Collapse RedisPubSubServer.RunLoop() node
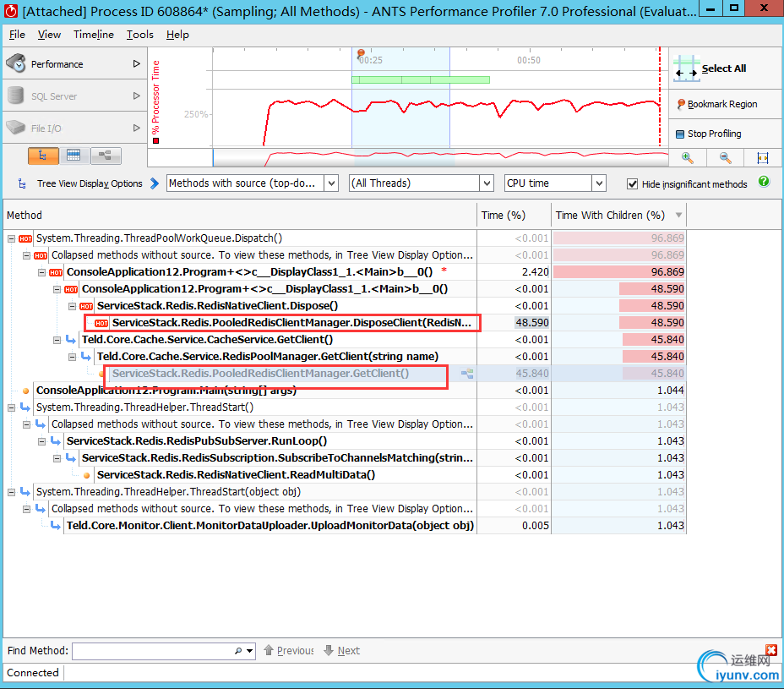784x689 pixels. [42, 441]
